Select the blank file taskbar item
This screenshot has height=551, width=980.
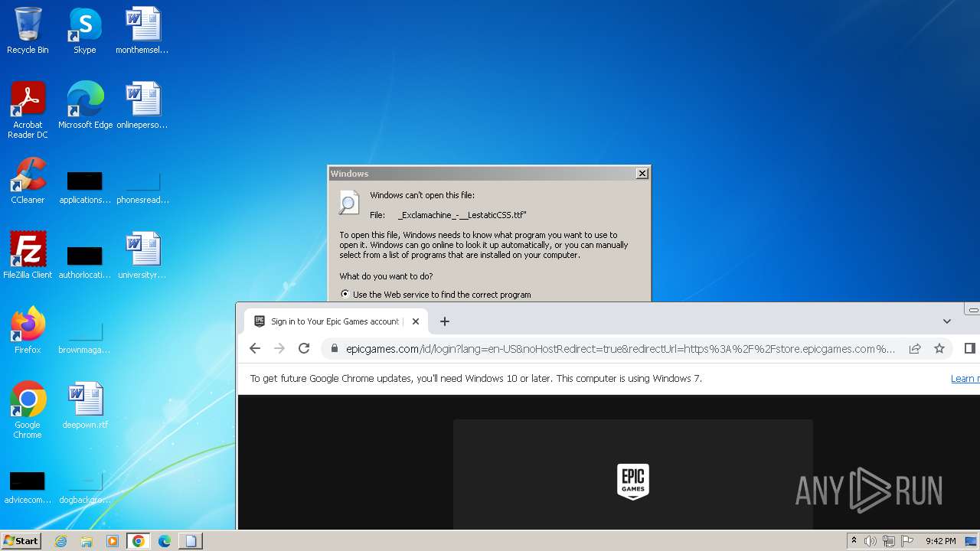tap(190, 541)
